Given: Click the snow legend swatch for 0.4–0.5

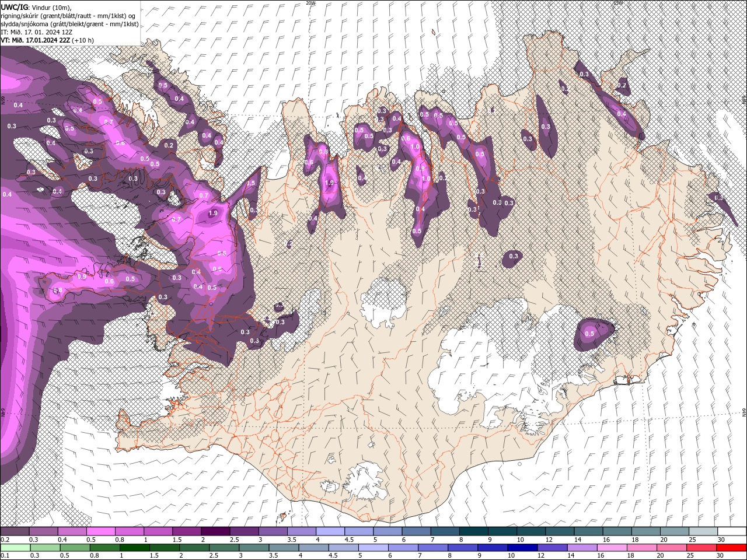Looking at the screenshot, I should pos(72,531).
